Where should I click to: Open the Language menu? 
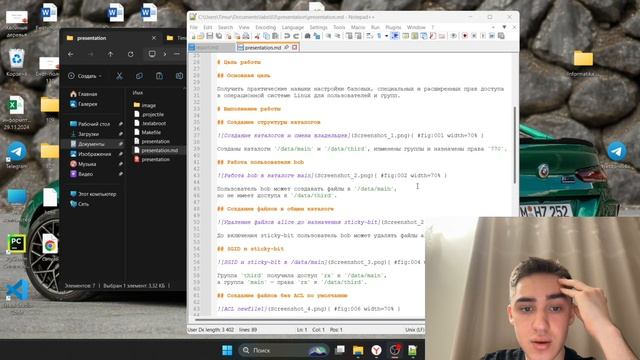[x=293, y=27]
